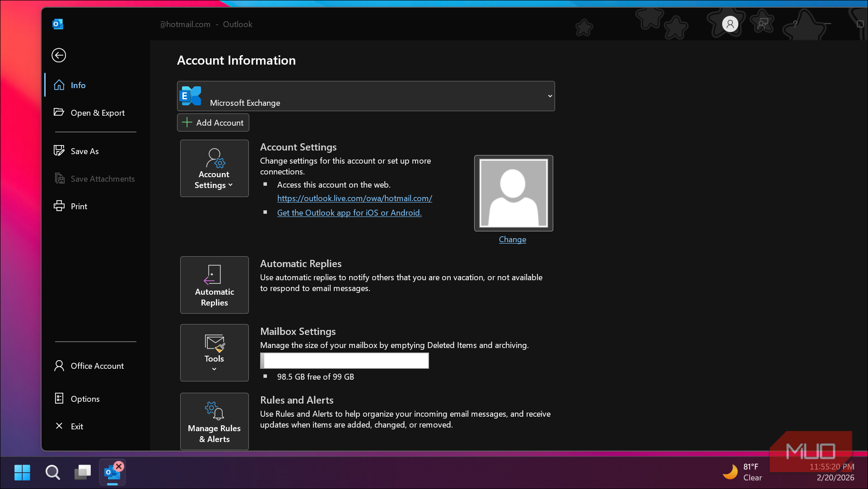
Task: Click the green plus icon on Add Account
Action: (187, 122)
